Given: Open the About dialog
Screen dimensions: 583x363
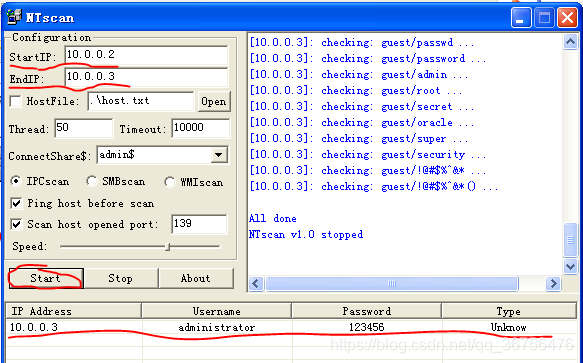Looking at the screenshot, I should (196, 278).
